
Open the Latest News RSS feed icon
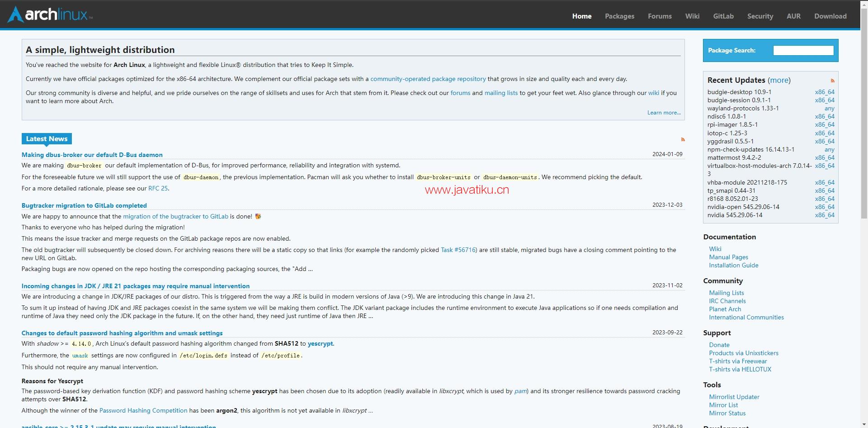coord(683,139)
